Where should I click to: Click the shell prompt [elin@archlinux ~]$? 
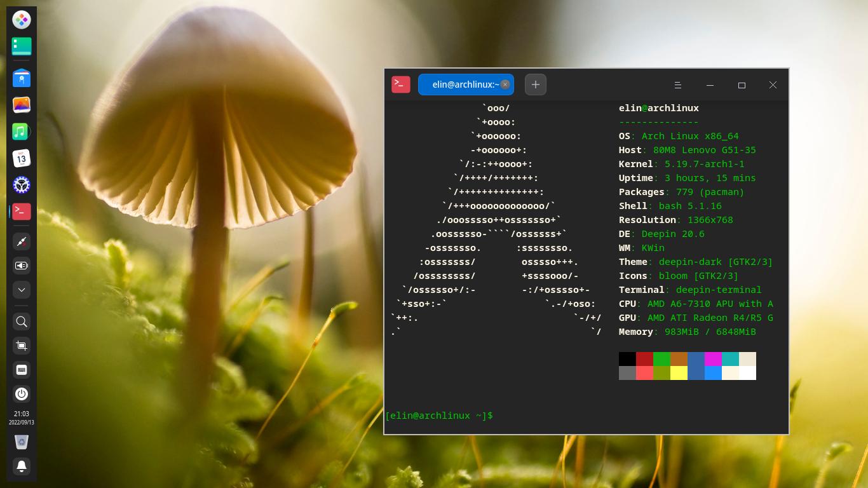439,416
